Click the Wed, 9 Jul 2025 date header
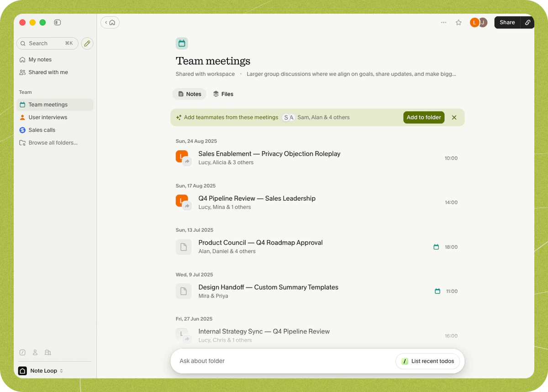The image size is (548, 392). pos(195,275)
